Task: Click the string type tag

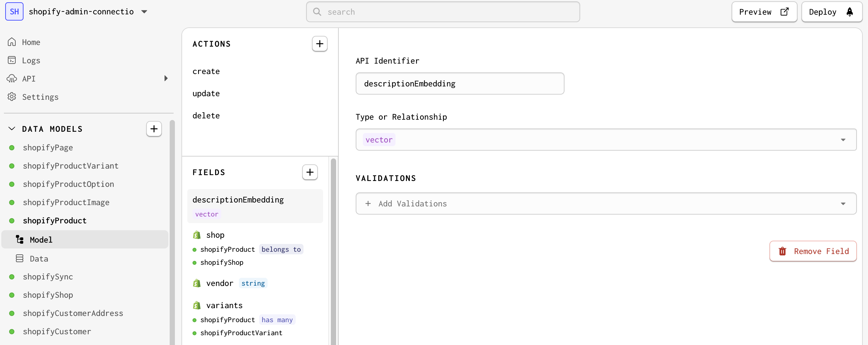Action: [x=253, y=283]
